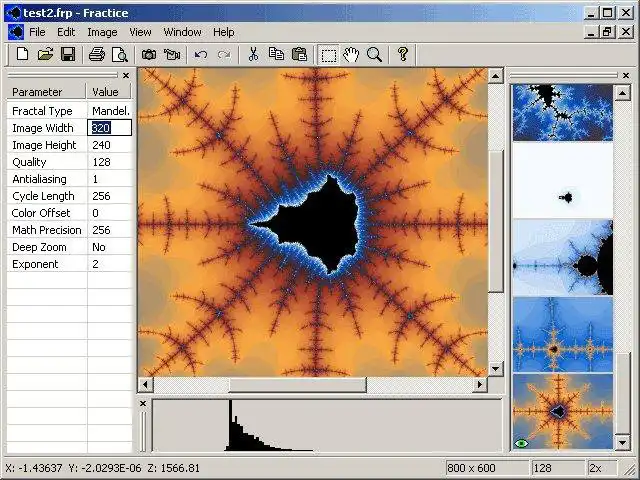Click the 800 x 600 status bar entry
The height and width of the screenshot is (480, 640).
(x=487, y=468)
